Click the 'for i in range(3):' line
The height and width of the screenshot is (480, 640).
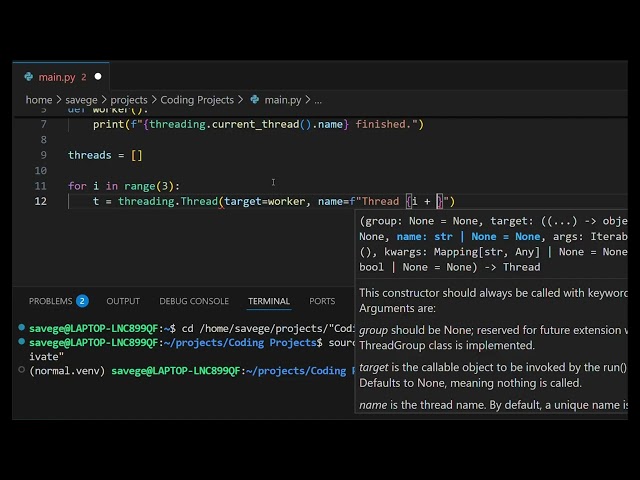click(x=124, y=186)
